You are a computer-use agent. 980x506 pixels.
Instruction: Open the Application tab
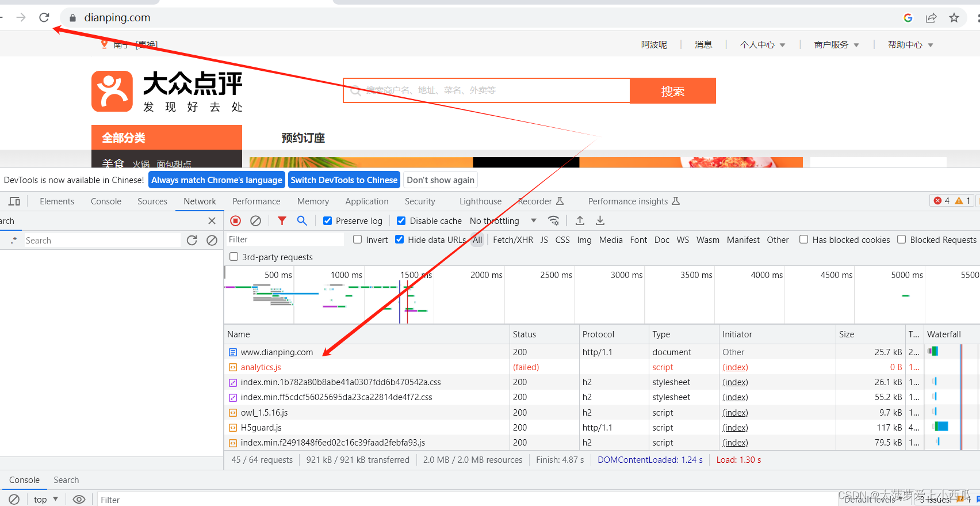click(367, 201)
